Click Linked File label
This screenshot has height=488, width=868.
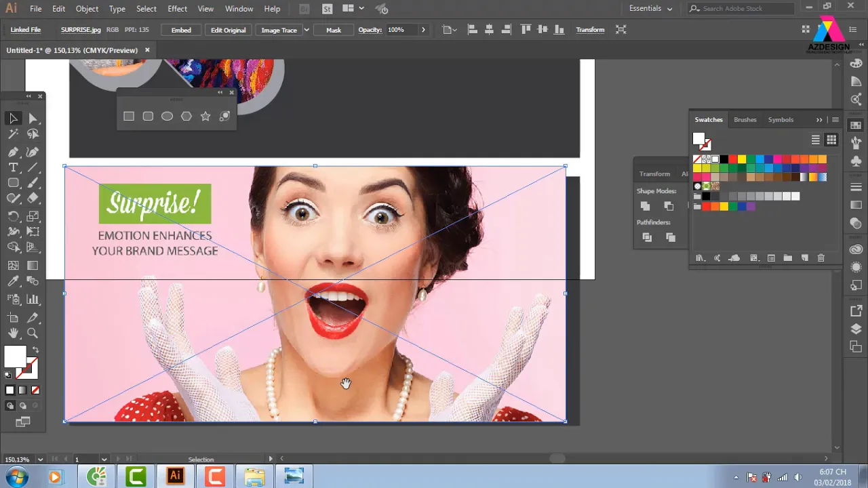coord(26,30)
